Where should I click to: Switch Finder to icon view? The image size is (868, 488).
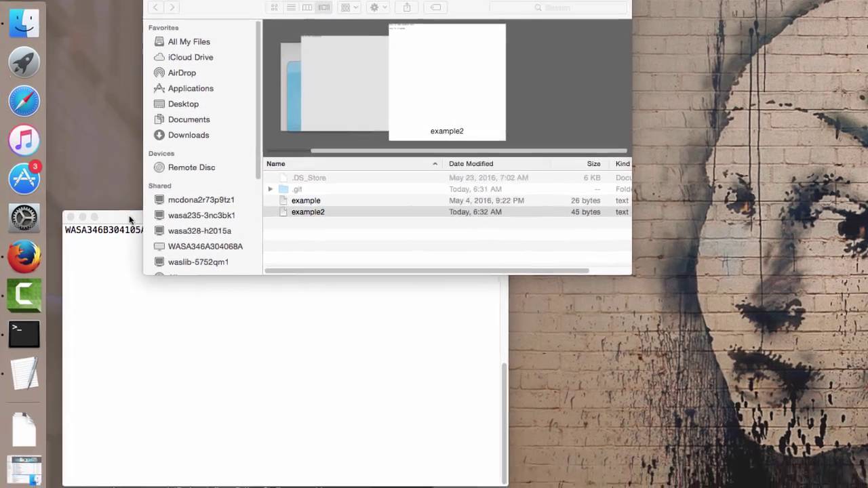click(x=275, y=7)
